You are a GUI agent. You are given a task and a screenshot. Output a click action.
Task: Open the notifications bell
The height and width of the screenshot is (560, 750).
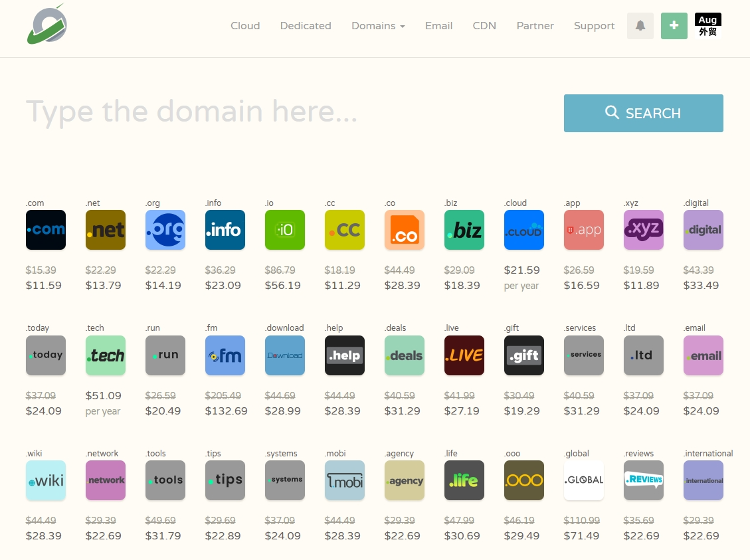(x=640, y=26)
